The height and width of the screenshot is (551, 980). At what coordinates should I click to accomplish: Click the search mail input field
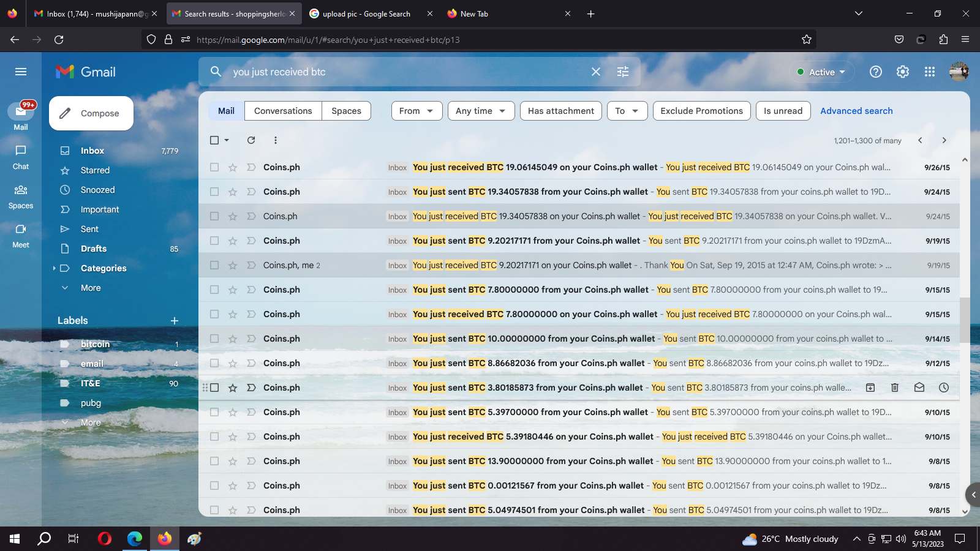[x=404, y=72]
